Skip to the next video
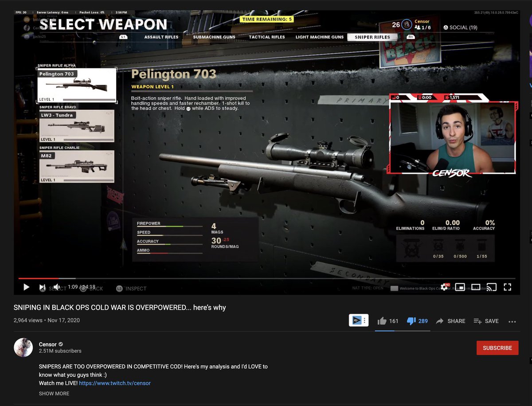Viewport: 532px width, 406px height. coord(43,287)
